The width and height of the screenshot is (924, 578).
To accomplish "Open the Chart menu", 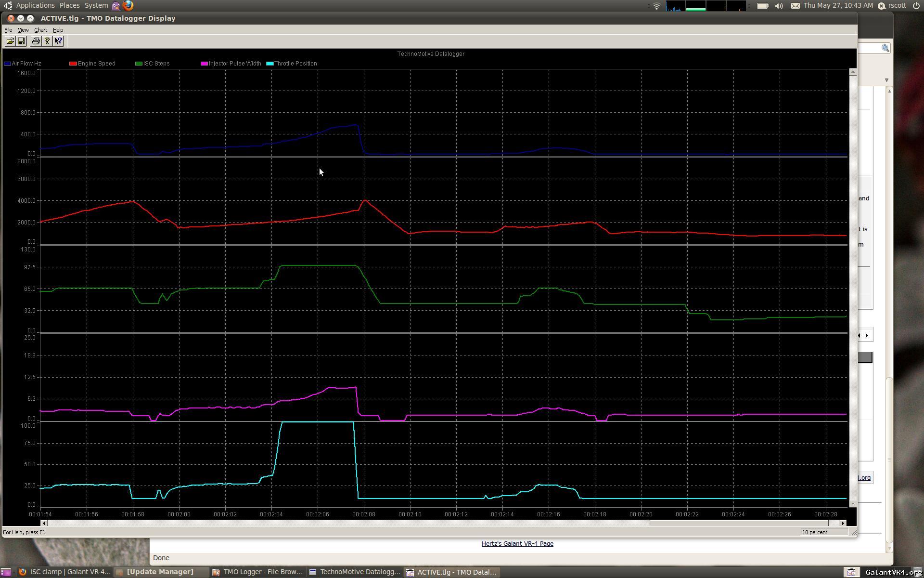I will pyautogui.click(x=40, y=30).
